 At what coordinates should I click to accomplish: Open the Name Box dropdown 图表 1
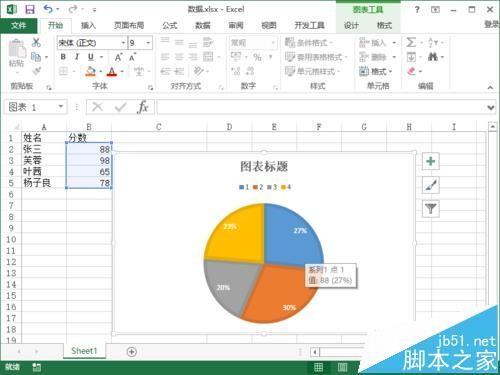pos(61,107)
